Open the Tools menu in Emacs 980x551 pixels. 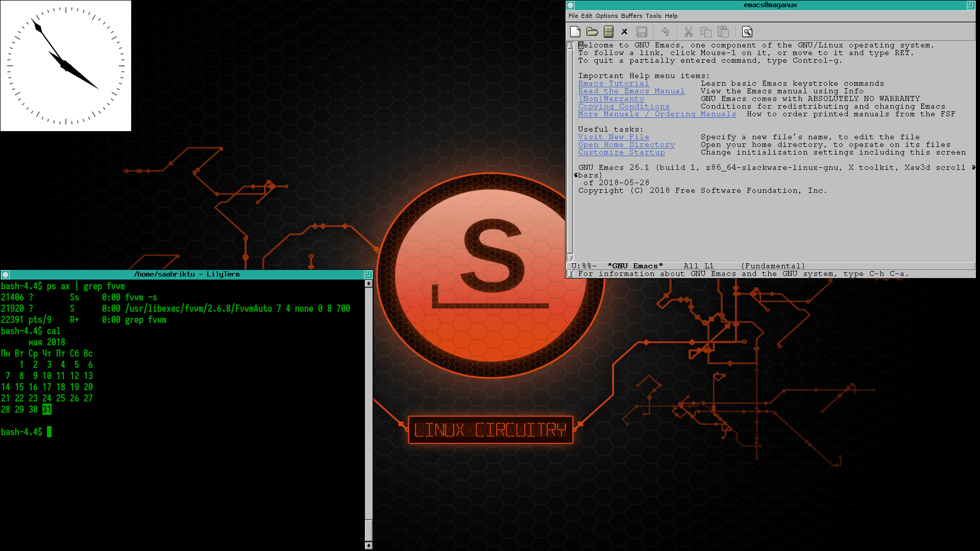click(653, 16)
